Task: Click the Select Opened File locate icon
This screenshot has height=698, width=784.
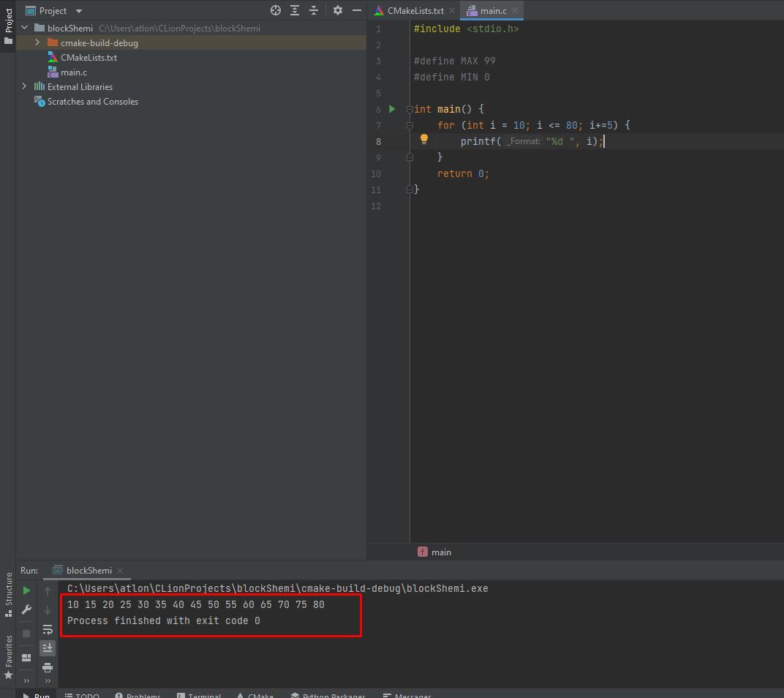Action: (x=276, y=10)
